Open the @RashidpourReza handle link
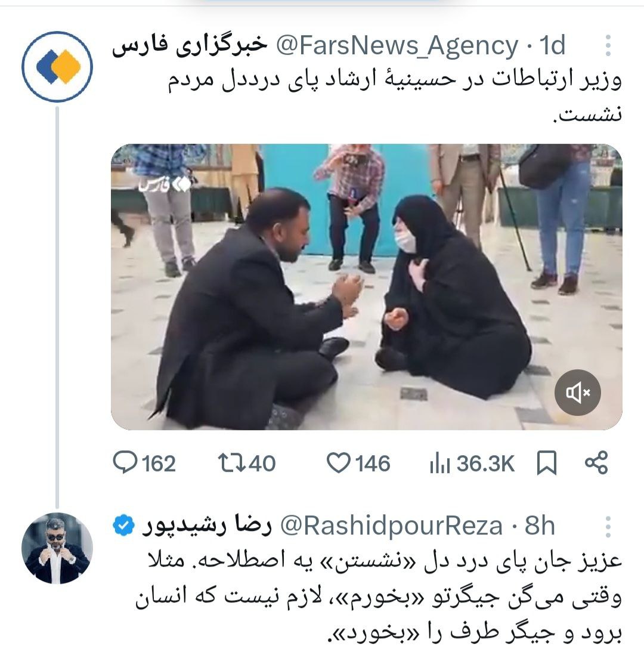644x661 pixels. click(391, 526)
